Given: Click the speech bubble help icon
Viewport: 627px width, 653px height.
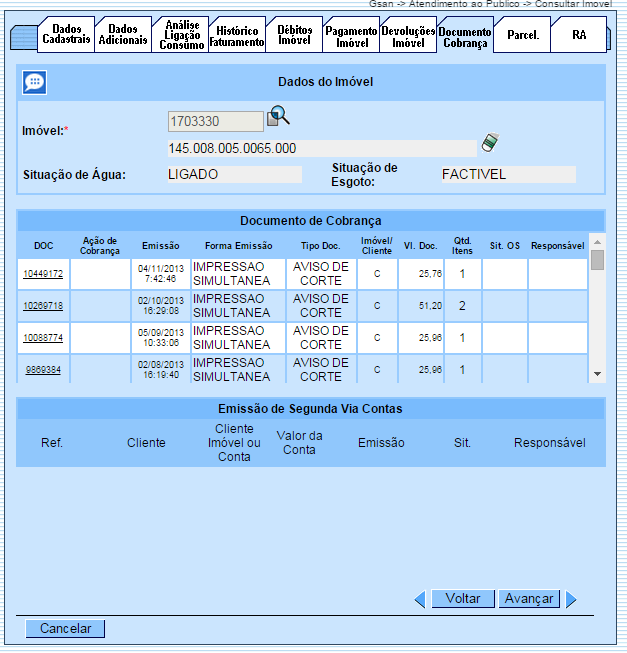Looking at the screenshot, I should pos(34,83).
